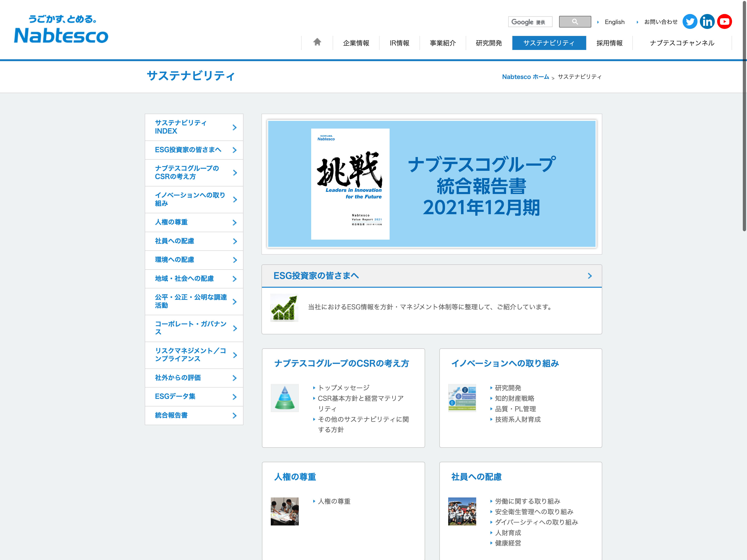Click the home icon in navigation bar
747x560 pixels.
317,42
